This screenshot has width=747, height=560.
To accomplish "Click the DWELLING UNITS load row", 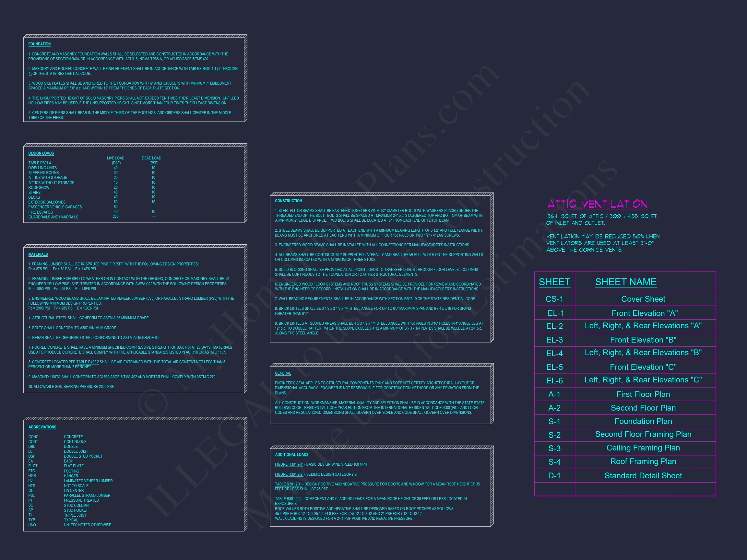I will pyautogui.click(x=92, y=168).
